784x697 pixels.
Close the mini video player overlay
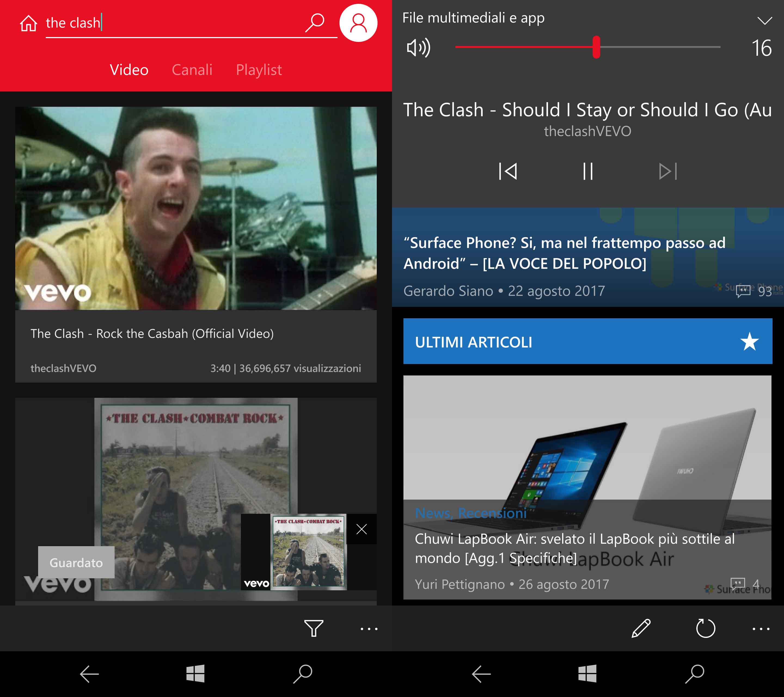361,529
